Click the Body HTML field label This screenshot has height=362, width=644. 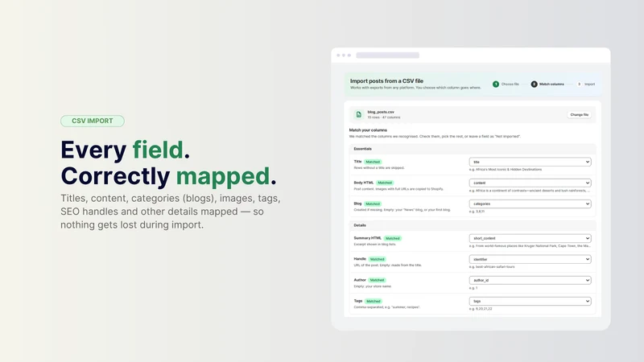tap(364, 183)
